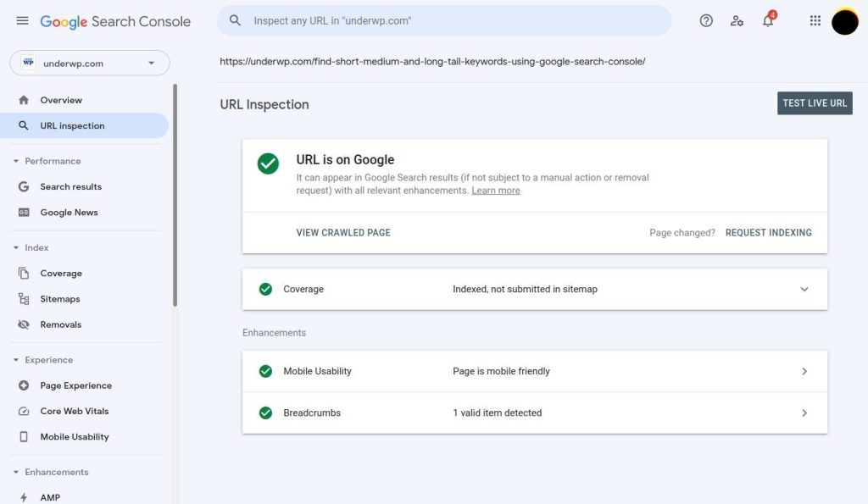Open Sitemaps page

pos(84,299)
